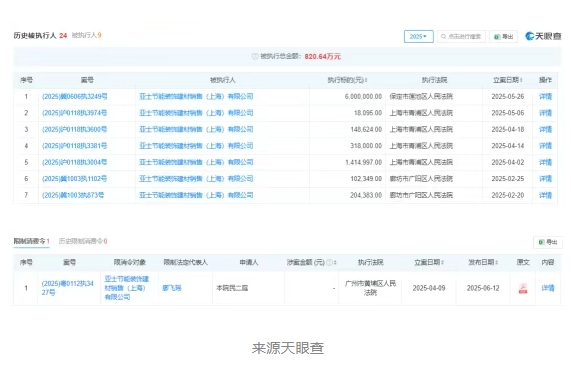Select publish date 2025-06-12

click(x=483, y=288)
